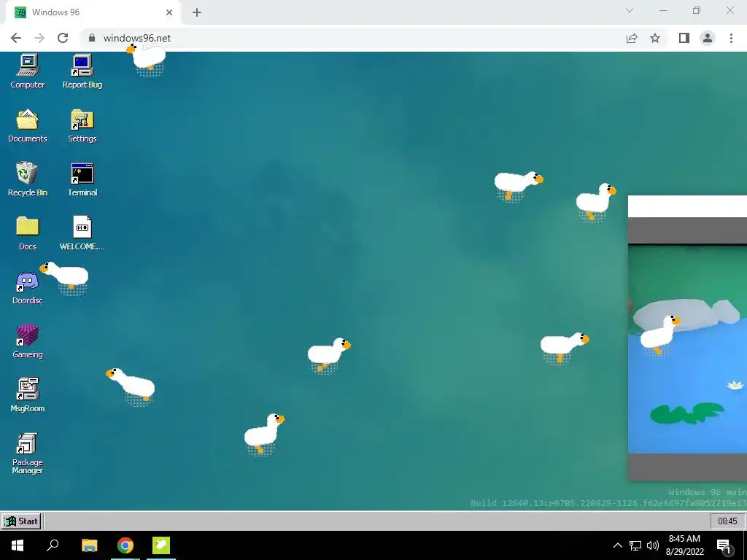This screenshot has width=747, height=560.
Task: Click the 08:45 clock in Windows 96 taskbar
Action: coord(727,521)
